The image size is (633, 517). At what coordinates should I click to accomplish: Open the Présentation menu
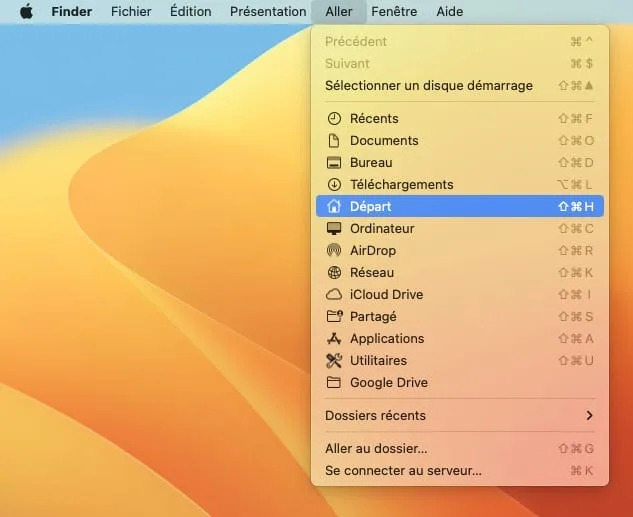click(x=268, y=12)
